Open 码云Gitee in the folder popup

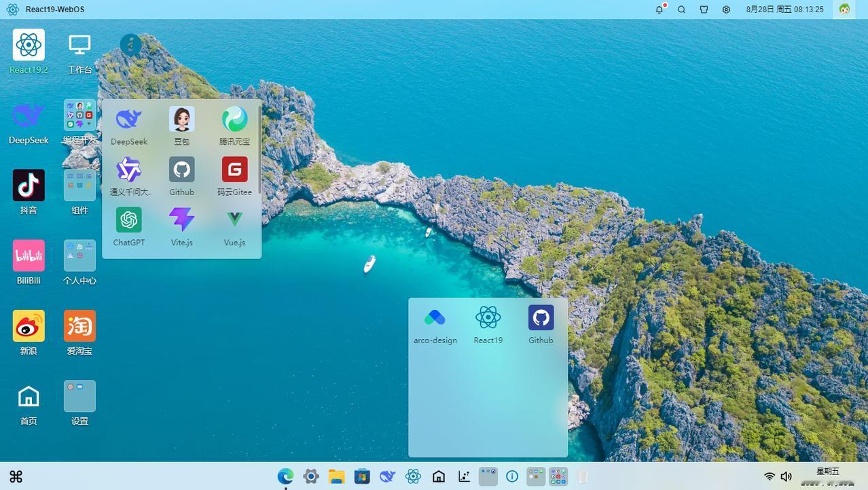coord(234,169)
